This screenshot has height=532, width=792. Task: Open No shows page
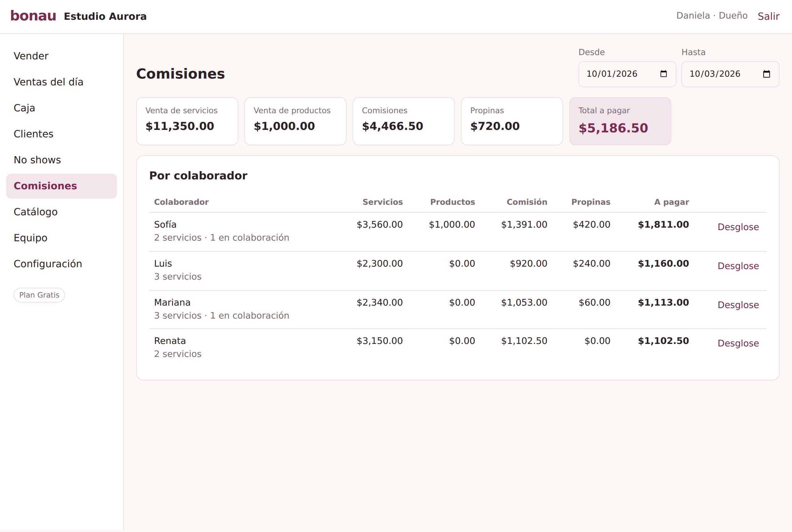62,160
